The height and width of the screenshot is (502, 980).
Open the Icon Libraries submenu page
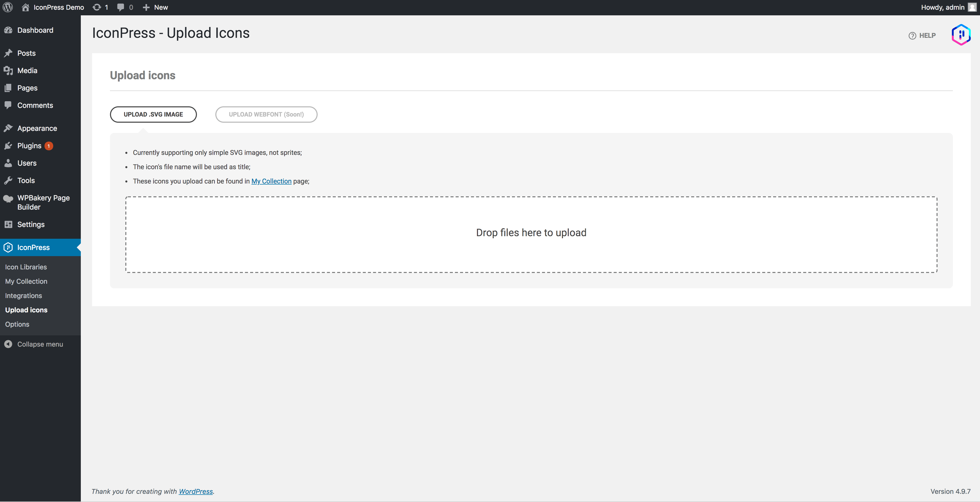[26, 267]
